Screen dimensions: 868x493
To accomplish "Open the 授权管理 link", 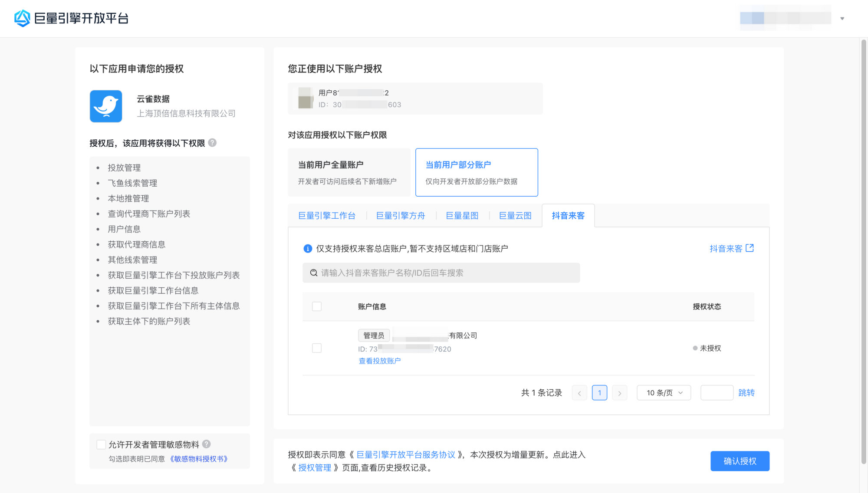I will pyautogui.click(x=315, y=468).
